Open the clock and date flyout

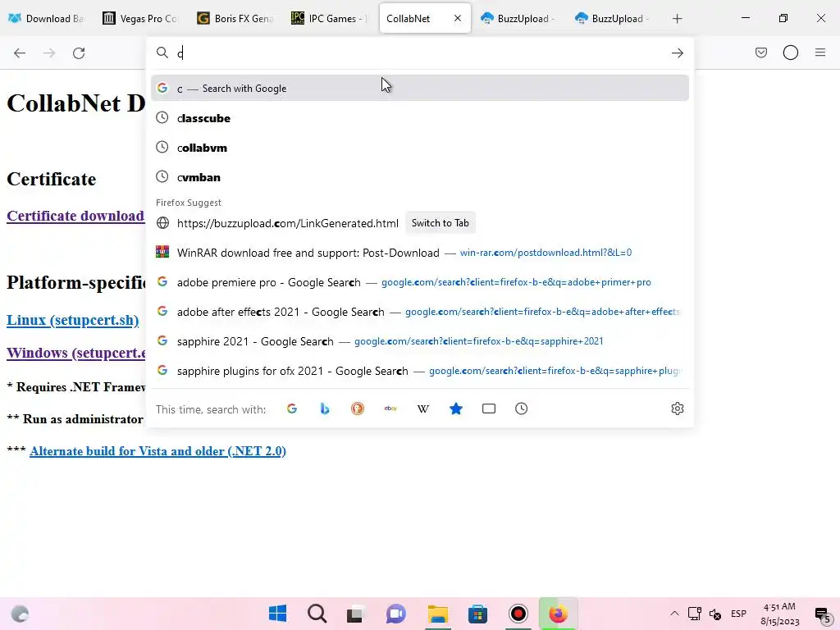click(780, 614)
